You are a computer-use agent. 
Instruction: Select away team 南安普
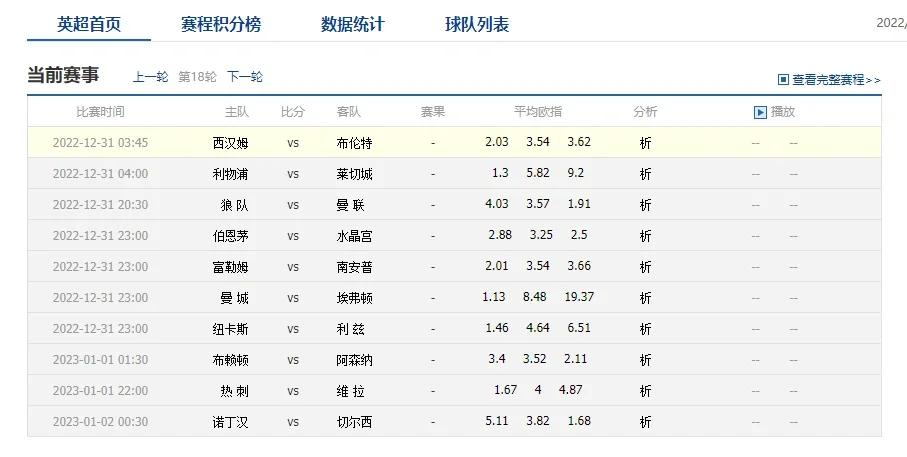coord(354,267)
